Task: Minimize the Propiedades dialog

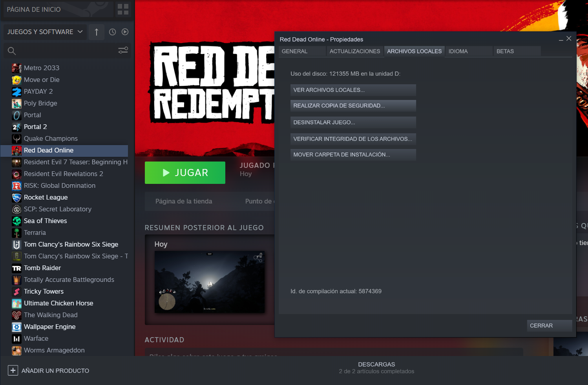Action: (x=561, y=39)
